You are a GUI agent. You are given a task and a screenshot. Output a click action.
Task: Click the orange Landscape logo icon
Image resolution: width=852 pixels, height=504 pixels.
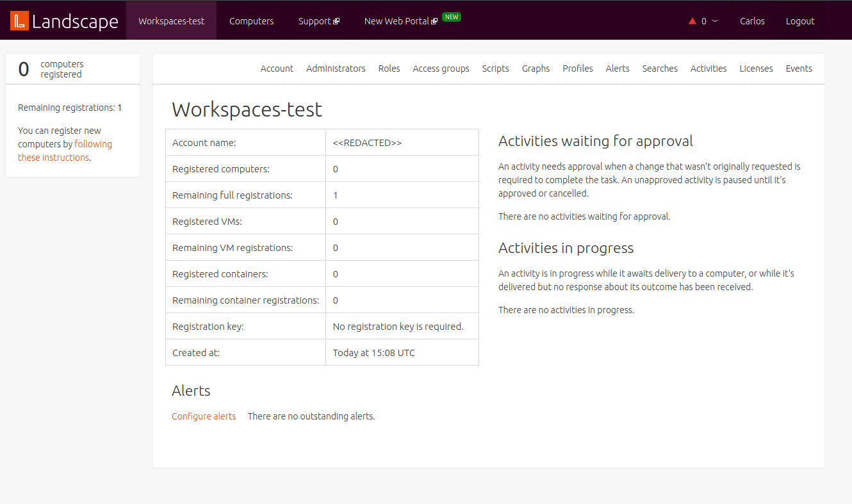tap(20, 20)
